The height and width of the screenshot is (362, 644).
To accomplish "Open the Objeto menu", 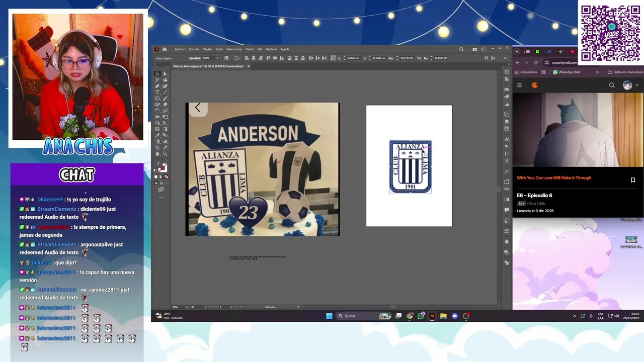I will (x=207, y=49).
